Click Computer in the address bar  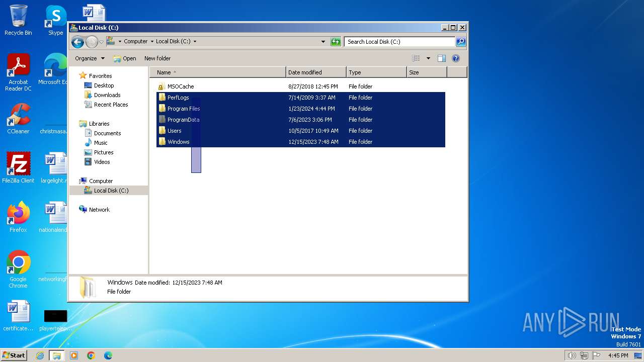click(136, 42)
